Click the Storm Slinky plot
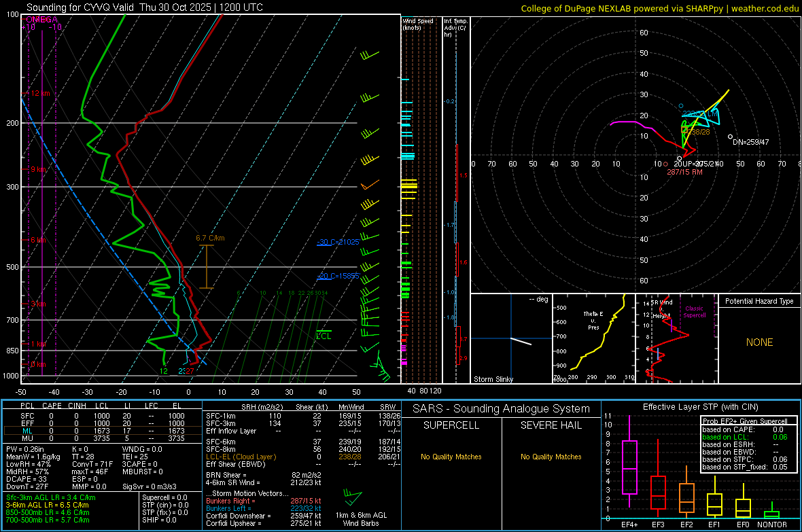 (511, 338)
